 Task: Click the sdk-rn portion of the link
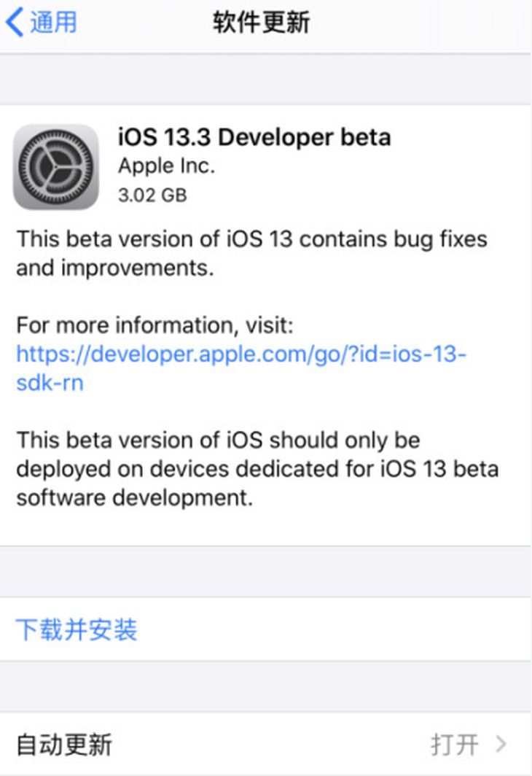(50, 383)
